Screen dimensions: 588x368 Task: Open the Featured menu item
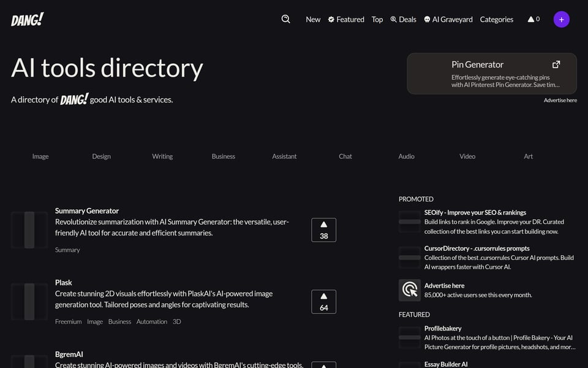pos(346,20)
